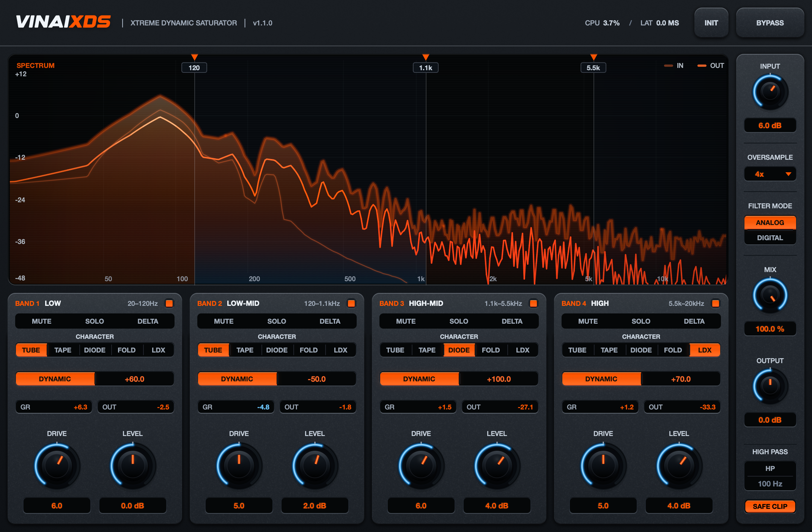Click Band 3 OUT readout -27.1

tap(500, 407)
